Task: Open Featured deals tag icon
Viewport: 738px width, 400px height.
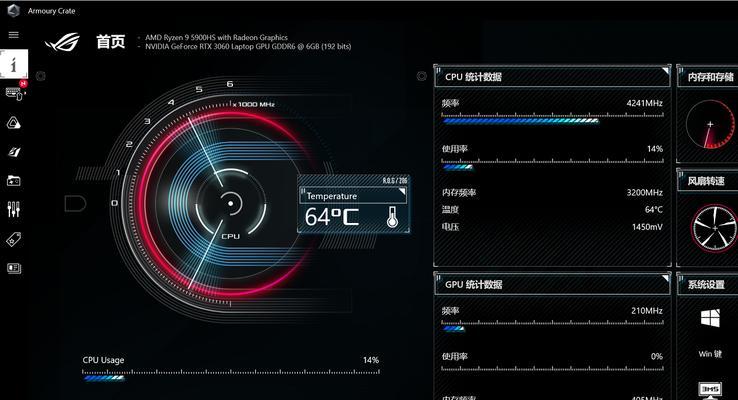Action: 14,239
